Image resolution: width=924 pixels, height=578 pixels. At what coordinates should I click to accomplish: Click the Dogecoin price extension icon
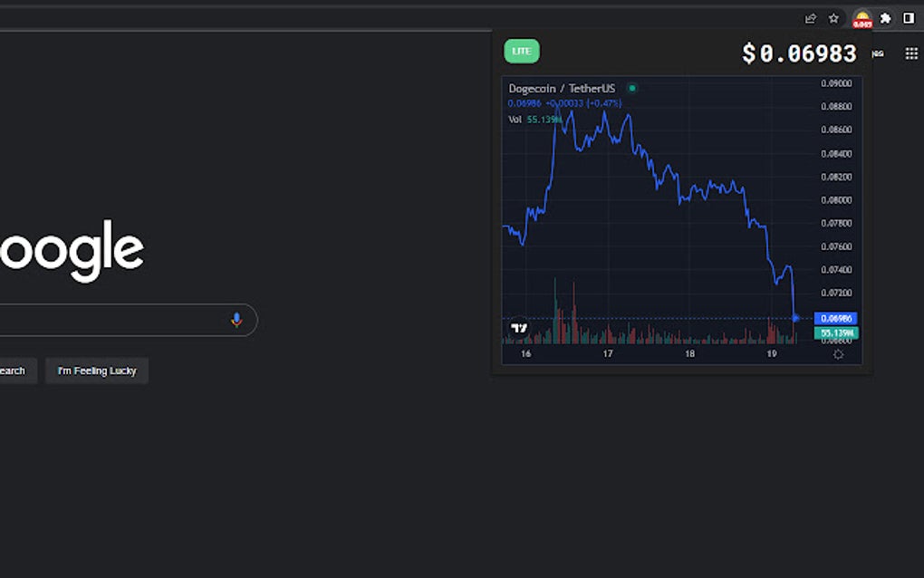(861, 19)
